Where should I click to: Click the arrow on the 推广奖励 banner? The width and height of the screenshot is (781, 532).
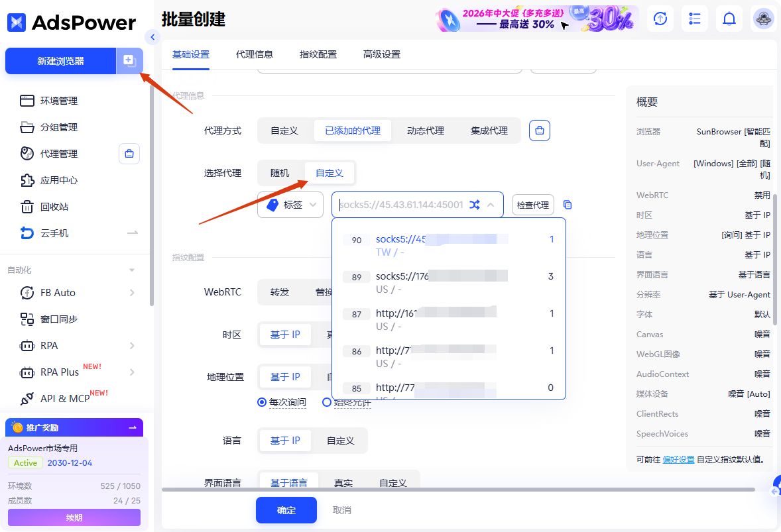click(133, 427)
